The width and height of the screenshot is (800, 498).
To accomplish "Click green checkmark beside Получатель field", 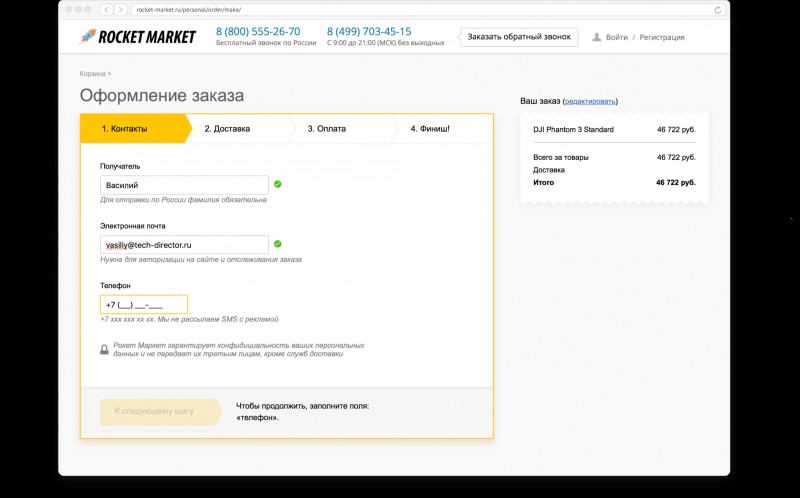I will tap(278, 184).
